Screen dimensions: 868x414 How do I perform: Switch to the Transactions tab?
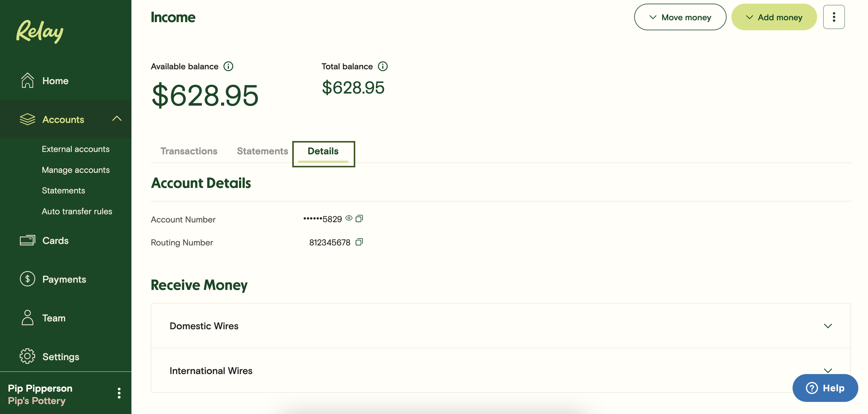tap(189, 151)
